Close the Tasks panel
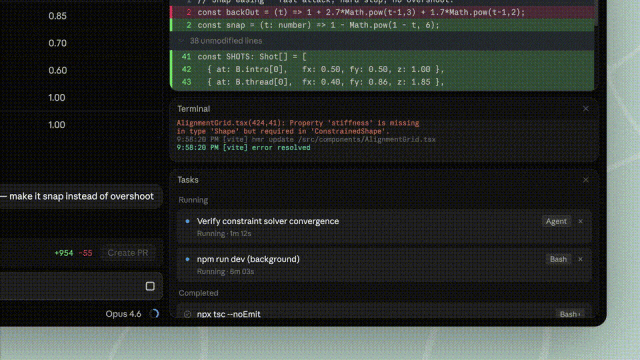Viewport: 640px width, 360px height. point(586,180)
